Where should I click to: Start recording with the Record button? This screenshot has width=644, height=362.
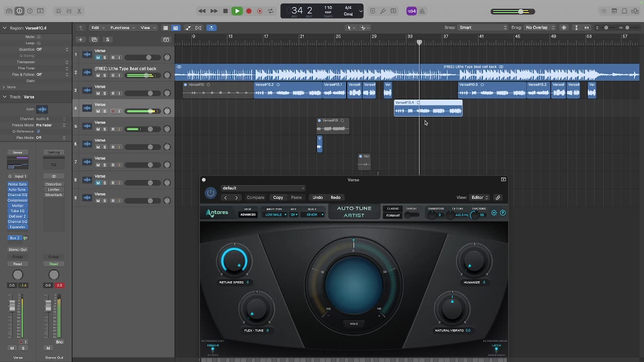(x=249, y=11)
